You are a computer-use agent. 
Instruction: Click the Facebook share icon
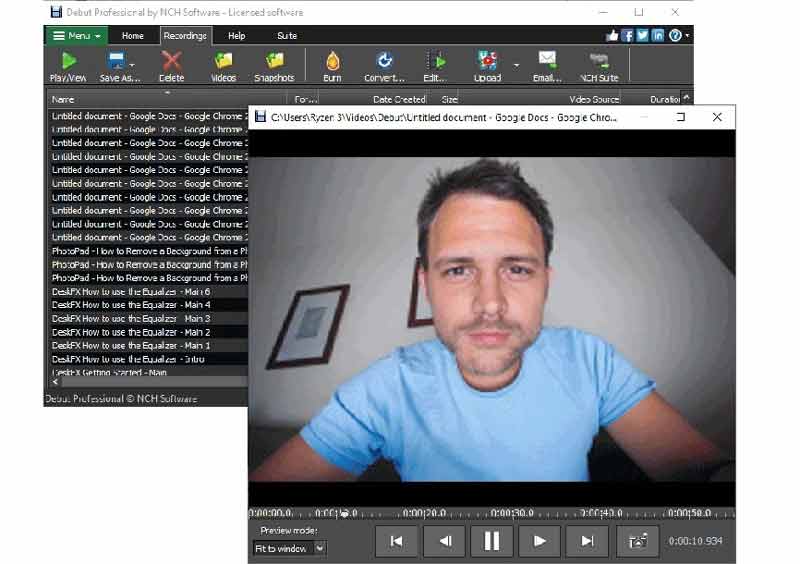pos(628,35)
